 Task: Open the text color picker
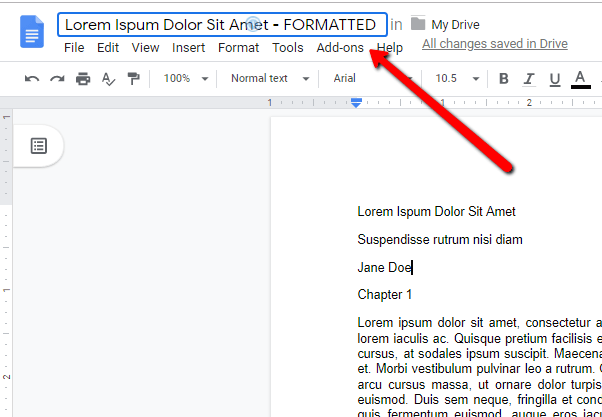580,80
